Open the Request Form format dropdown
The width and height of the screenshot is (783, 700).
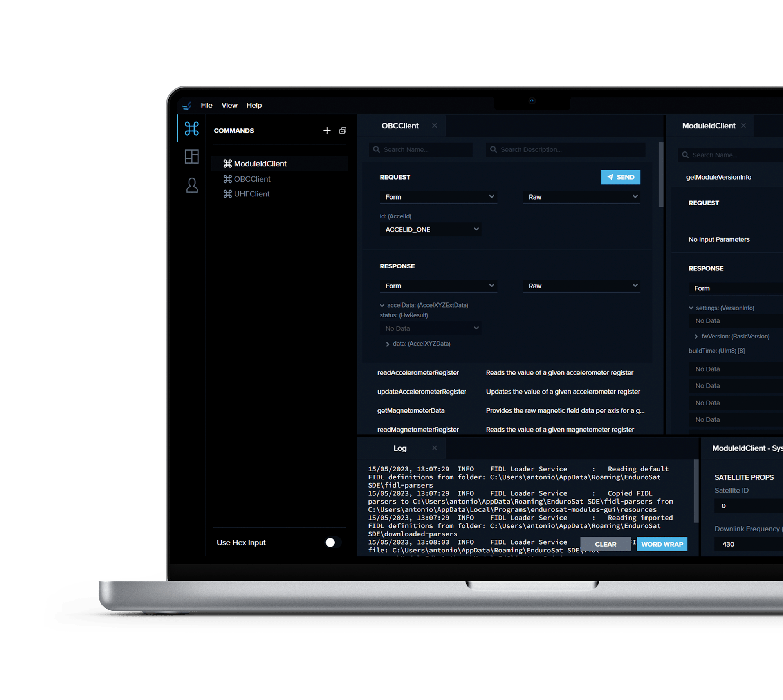pyautogui.click(x=435, y=197)
